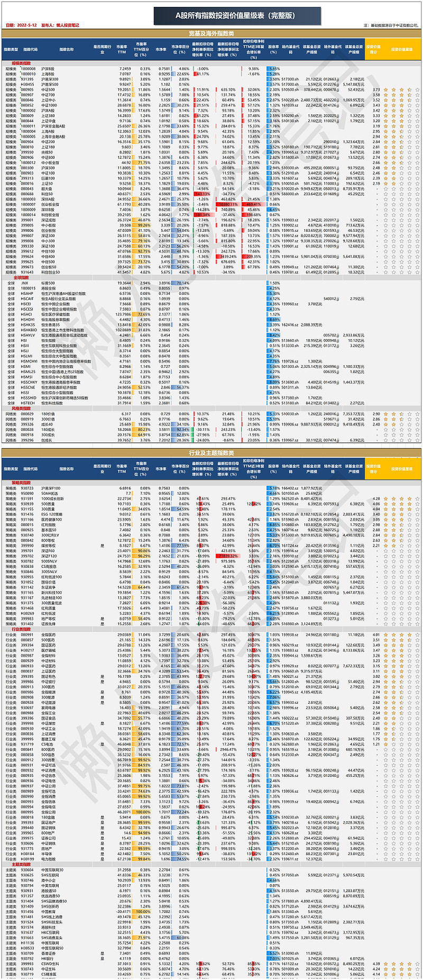Click the index name 上证中小
The width and height of the screenshot is (423, 980).
pyautogui.click(x=48, y=100)
